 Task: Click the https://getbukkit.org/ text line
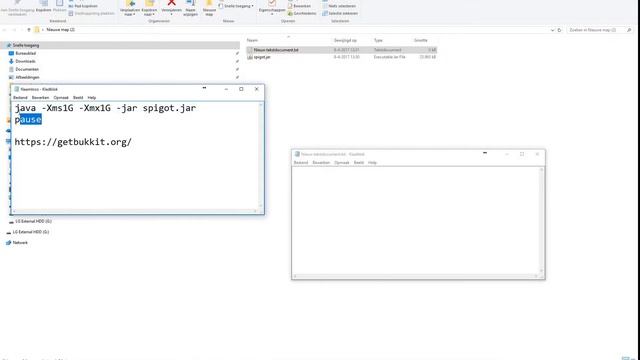coord(73,142)
